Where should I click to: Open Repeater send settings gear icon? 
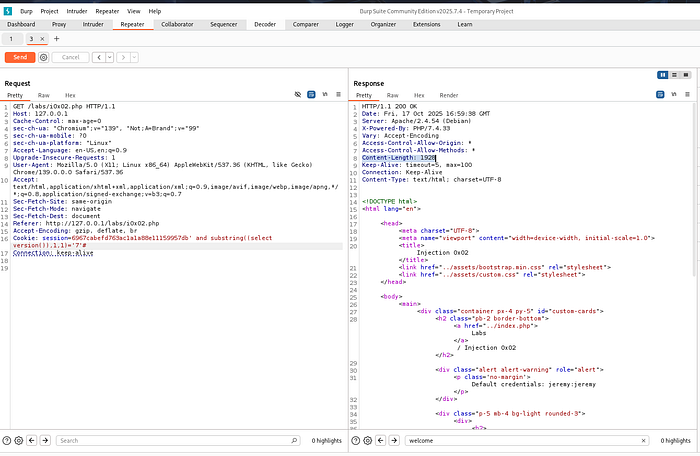43,57
